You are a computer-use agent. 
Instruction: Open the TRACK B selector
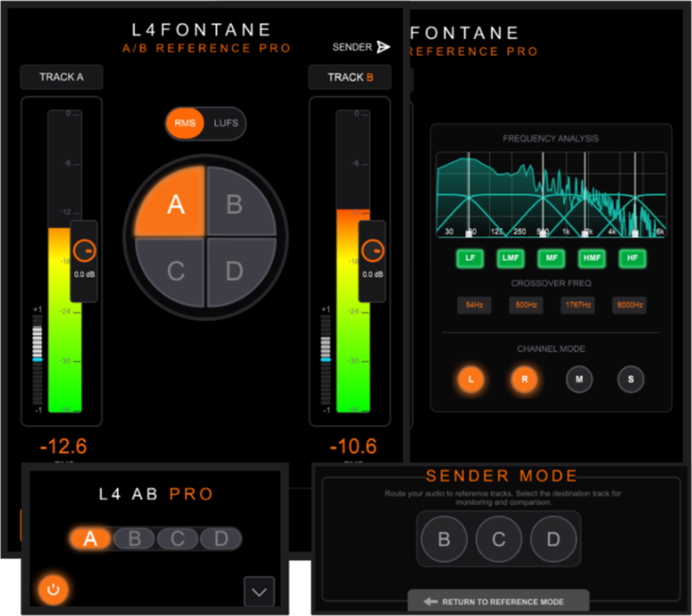pos(350,77)
